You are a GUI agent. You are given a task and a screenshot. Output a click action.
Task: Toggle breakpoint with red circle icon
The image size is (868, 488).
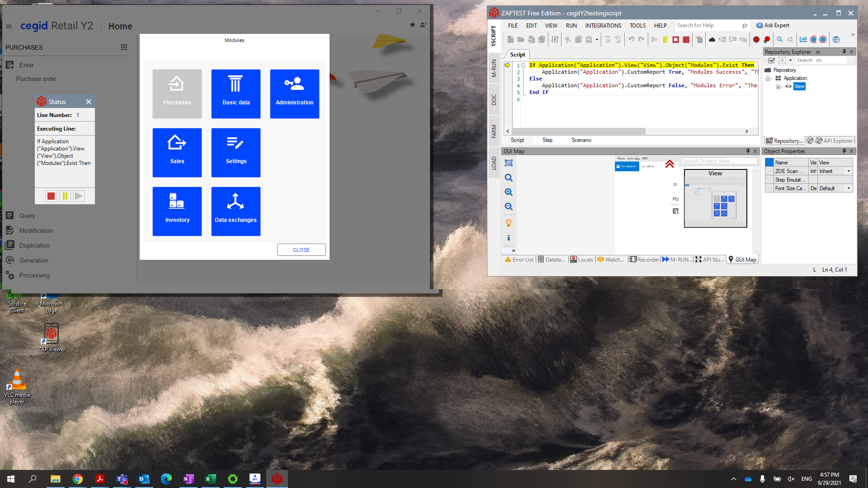tap(756, 40)
